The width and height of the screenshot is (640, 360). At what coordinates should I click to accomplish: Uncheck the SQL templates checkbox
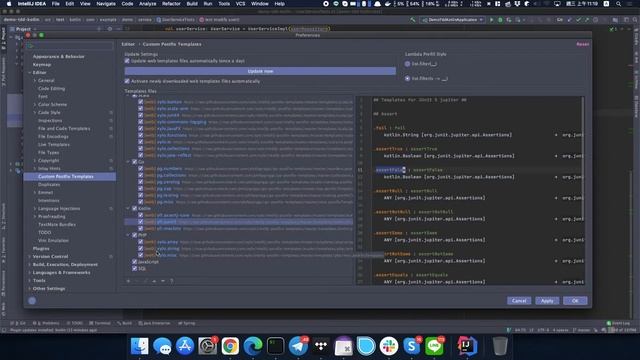tap(135, 269)
